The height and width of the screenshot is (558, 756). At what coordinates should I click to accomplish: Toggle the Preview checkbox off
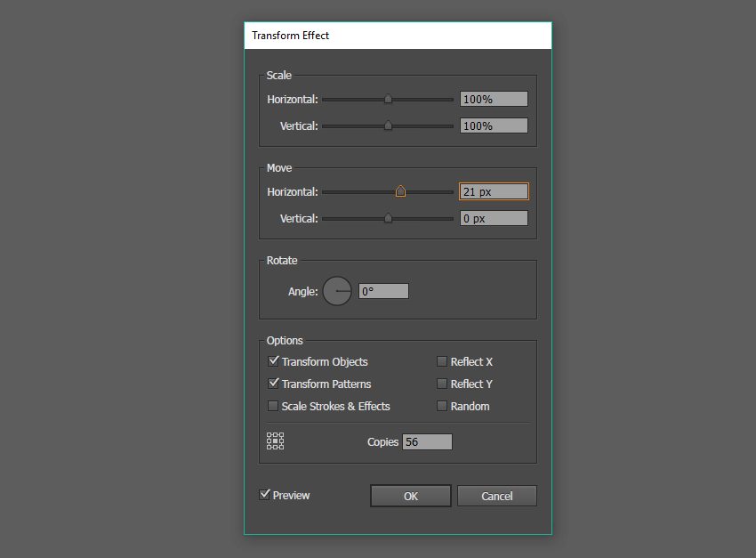click(265, 495)
